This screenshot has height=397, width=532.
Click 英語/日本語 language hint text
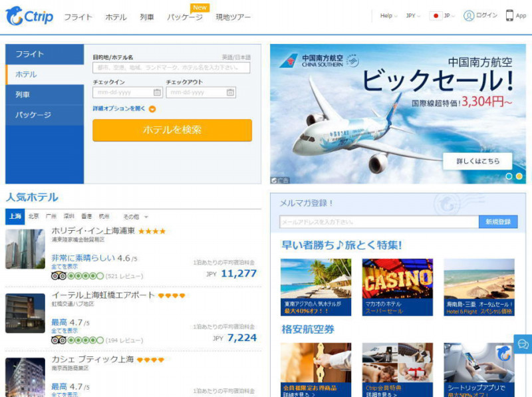(236, 57)
